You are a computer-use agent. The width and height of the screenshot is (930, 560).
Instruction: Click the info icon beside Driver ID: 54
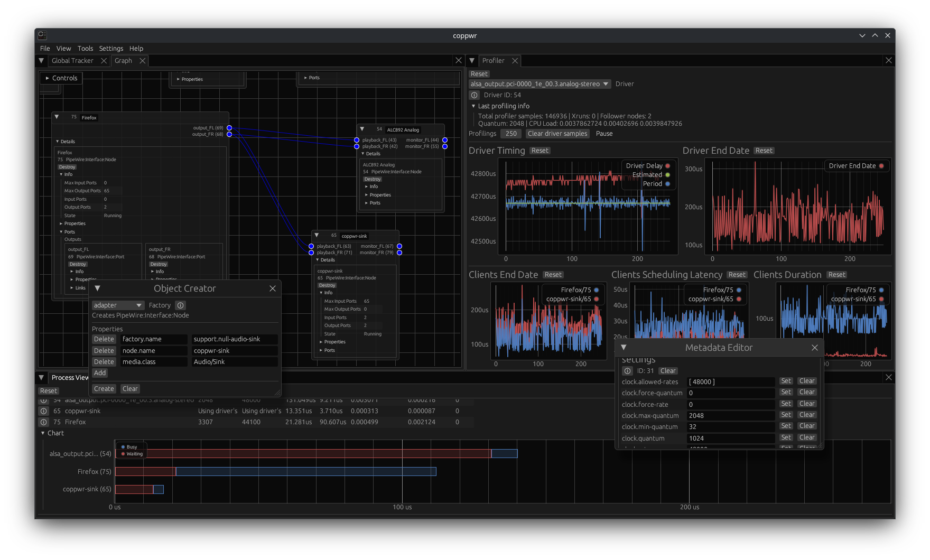click(474, 95)
